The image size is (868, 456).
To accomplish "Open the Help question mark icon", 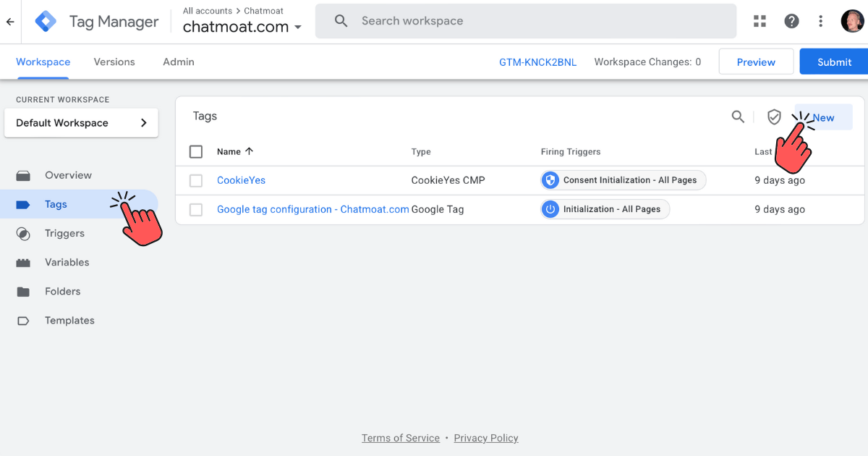I will pyautogui.click(x=791, y=21).
